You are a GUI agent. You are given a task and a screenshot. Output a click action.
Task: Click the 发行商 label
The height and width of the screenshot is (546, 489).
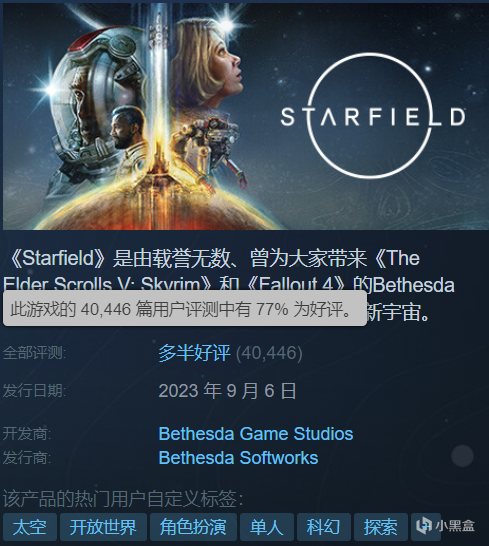pyautogui.click(x=27, y=458)
